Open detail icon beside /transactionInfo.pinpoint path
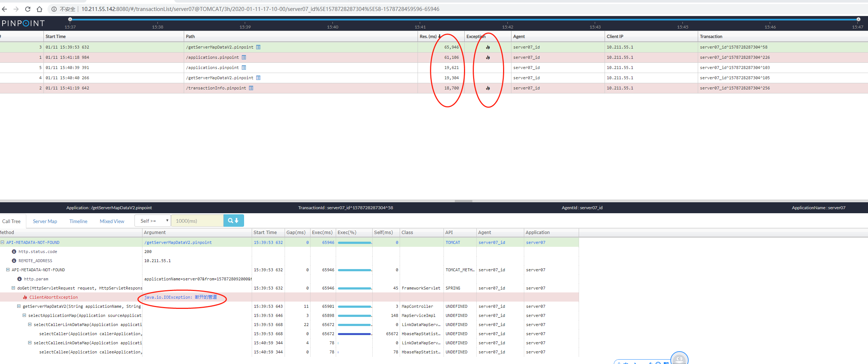The image size is (868, 364). pyautogui.click(x=251, y=88)
